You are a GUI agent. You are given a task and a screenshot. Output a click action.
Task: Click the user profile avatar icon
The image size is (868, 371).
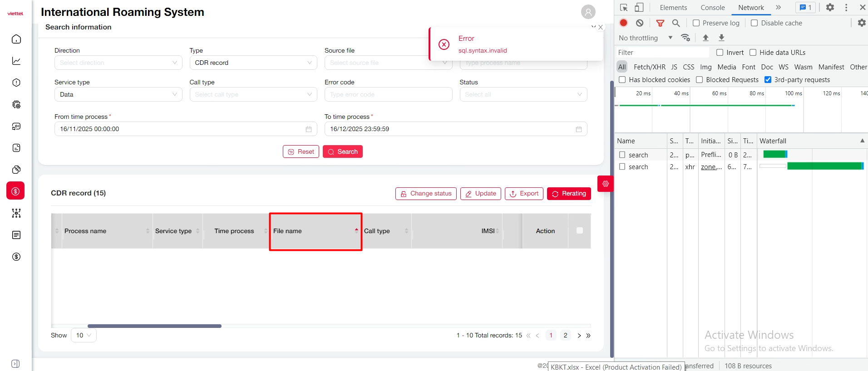pyautogui.click(x=588, y=12)
